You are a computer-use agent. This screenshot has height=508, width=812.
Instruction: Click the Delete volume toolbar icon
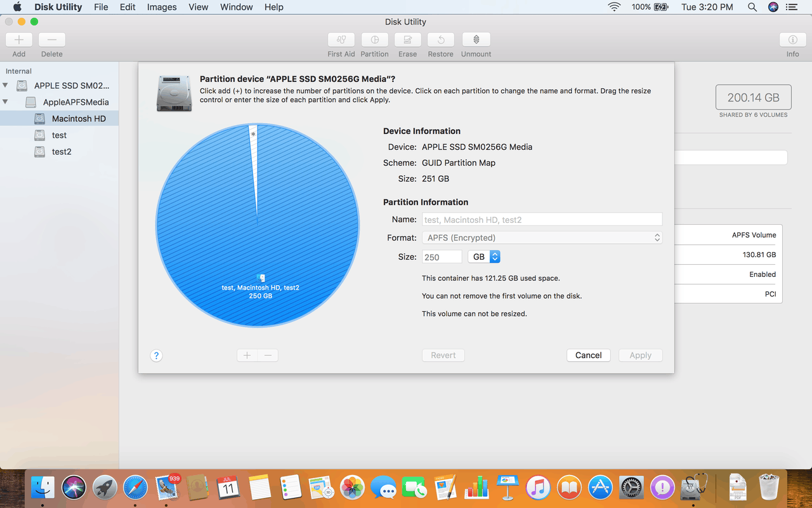pyautogui.click(x=52, y=39)
